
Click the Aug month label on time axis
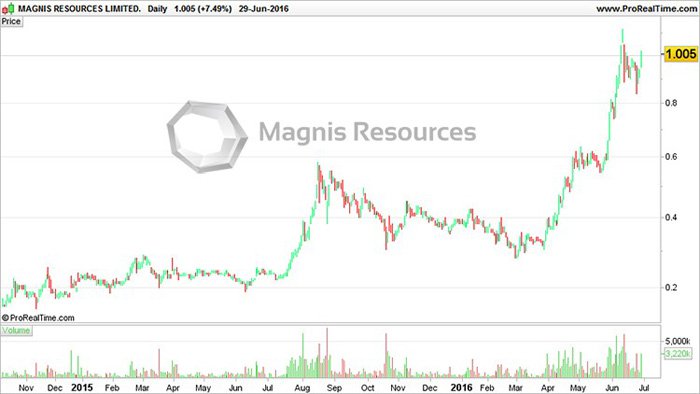coord(302,388)
